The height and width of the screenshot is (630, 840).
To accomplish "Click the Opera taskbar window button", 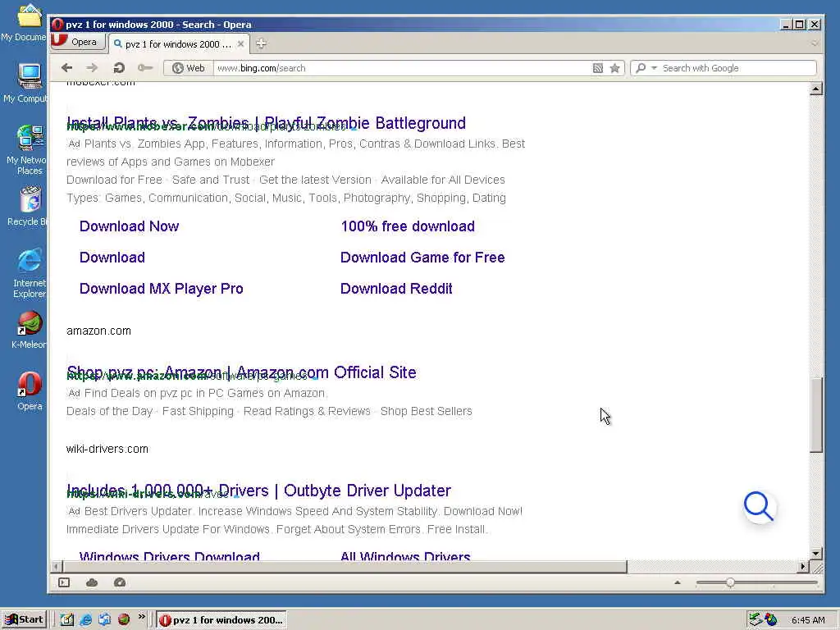I will pyautogui.click(x=221, y=620).
